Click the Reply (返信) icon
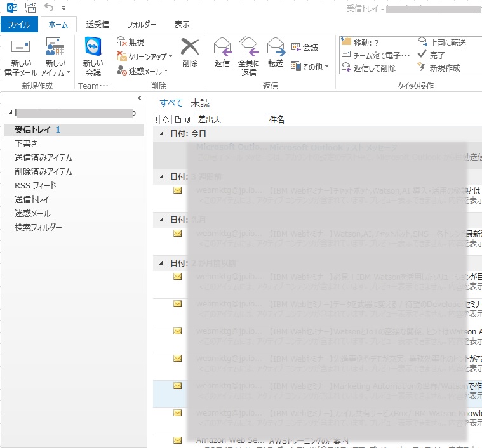This screenshot has height=448, width=482. click(x=222, y=46)
